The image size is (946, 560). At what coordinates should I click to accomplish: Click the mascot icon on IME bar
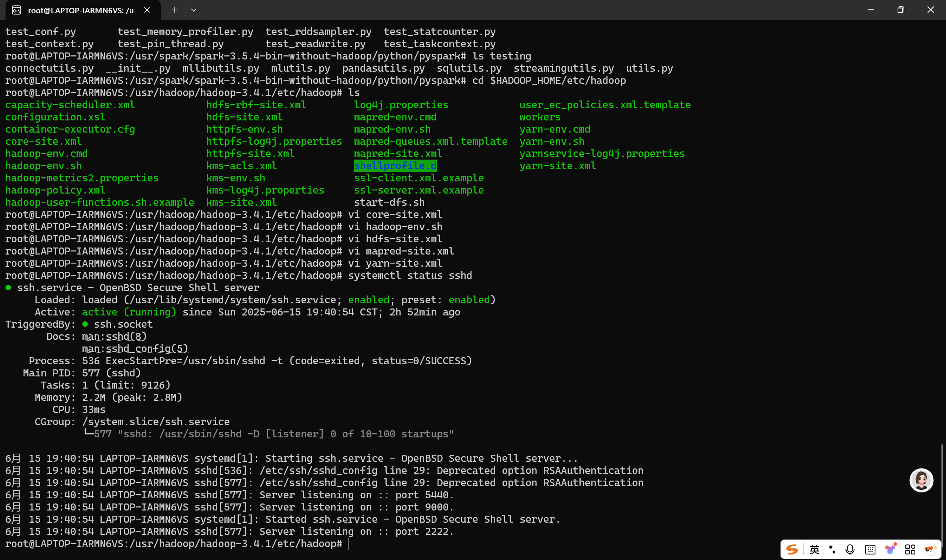click(x=930, y=549)
